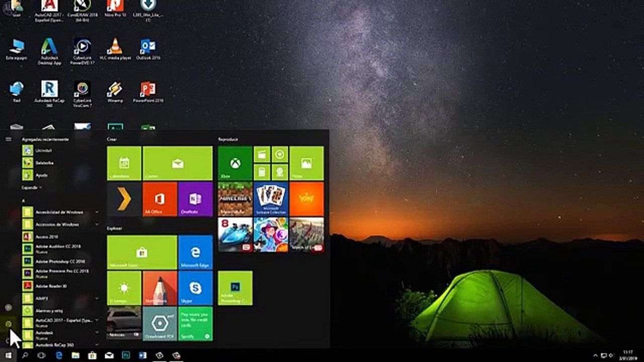The image size is (644, 362).
Task: Select Winamp desktop shortcut
Action: 115,92
